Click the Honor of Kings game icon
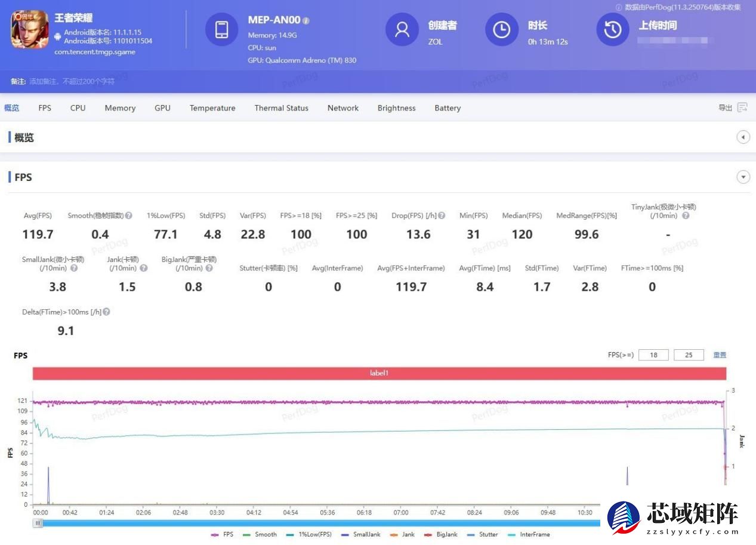 (29, 30)
